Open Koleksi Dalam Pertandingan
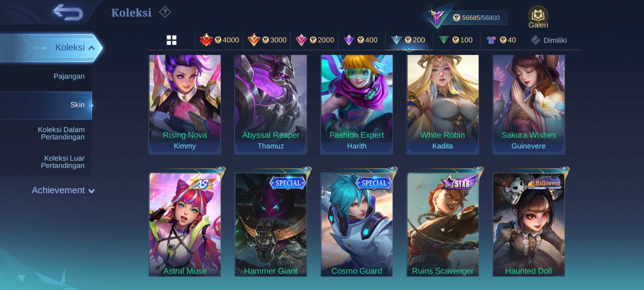Viewport: 644px width, 290px height. [46, 133]
